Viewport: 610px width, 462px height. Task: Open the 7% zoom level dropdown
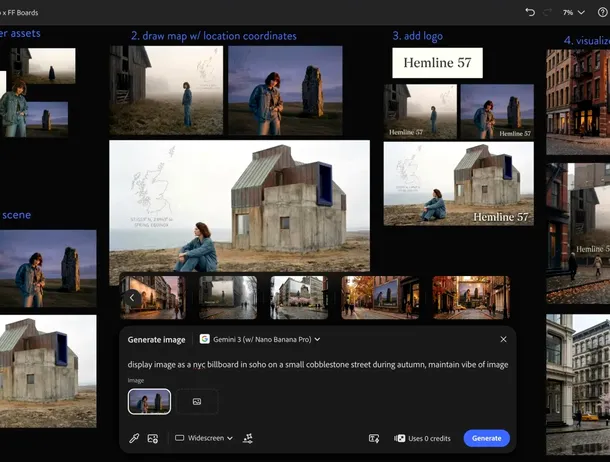573,12
